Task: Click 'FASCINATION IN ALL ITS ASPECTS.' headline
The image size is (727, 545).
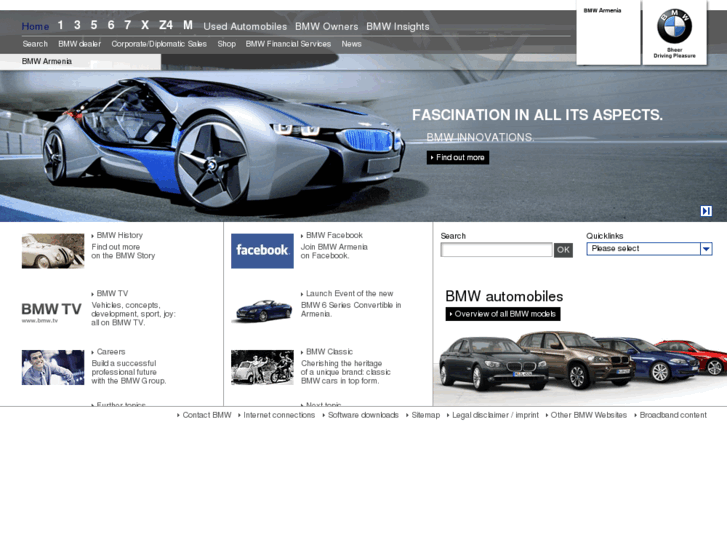Action: 537,115
